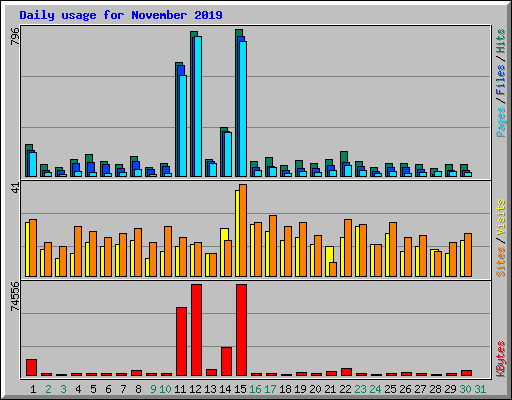
Task: Click the green day label 31
Action: point(480,389)
